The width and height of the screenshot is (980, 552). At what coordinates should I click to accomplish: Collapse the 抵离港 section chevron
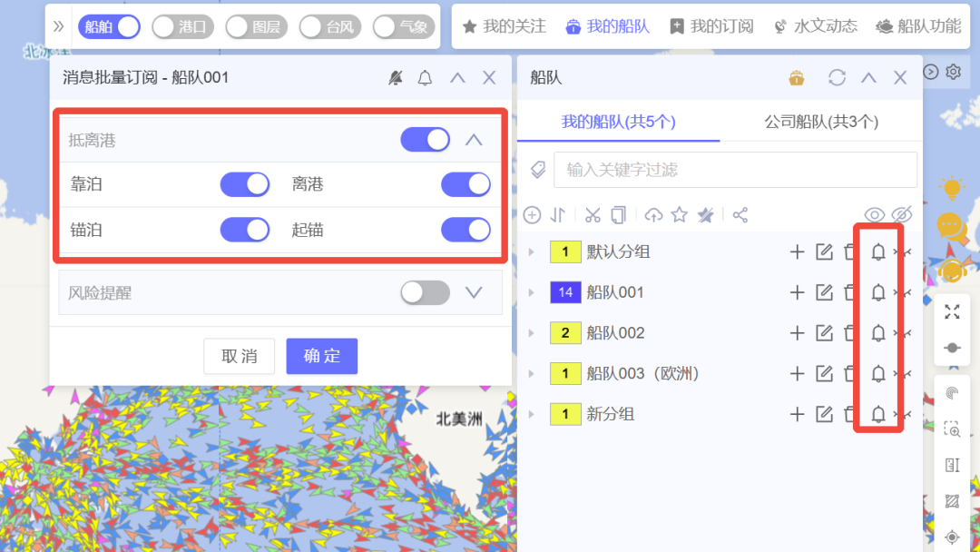pos(474,140)
